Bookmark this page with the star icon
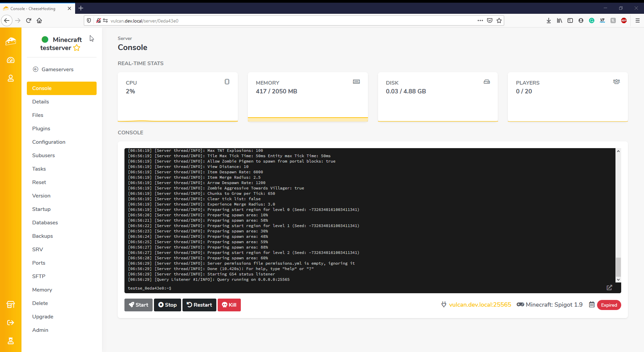The height and width of the screenshot is (352, 644). pyautogui.click(x=499, y=20)
